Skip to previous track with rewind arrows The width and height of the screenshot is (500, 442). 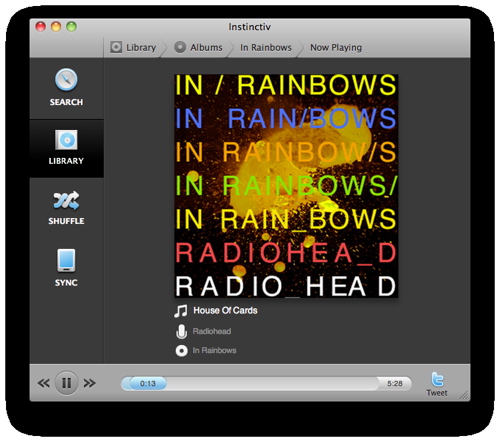(44, 383)
